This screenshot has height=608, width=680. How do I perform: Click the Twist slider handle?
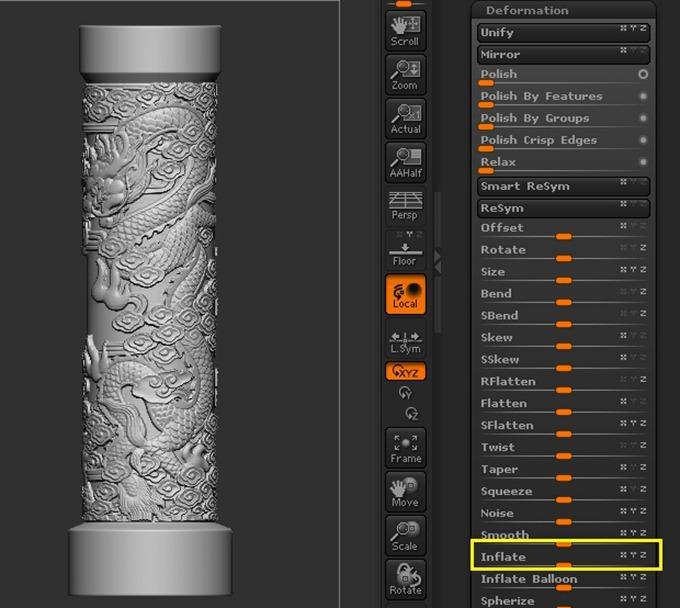564,456
